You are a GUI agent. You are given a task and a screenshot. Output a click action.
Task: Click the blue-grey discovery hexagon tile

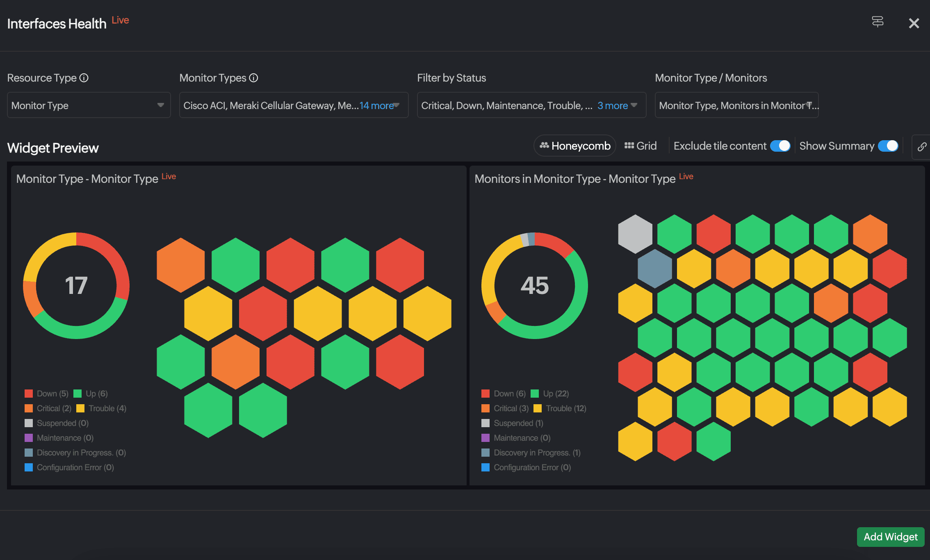[x=654, y=269]
